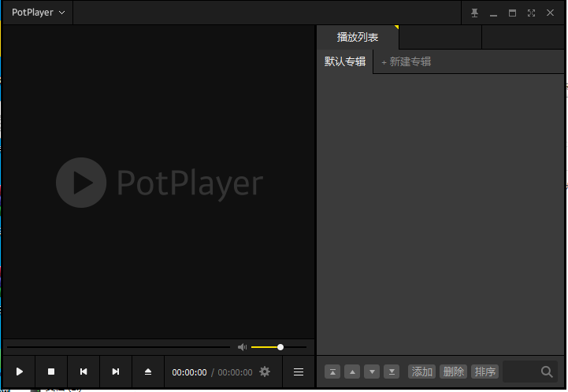
Task: Move selected playlist item up
Action: pyautogui.click(x=352, y=372)
